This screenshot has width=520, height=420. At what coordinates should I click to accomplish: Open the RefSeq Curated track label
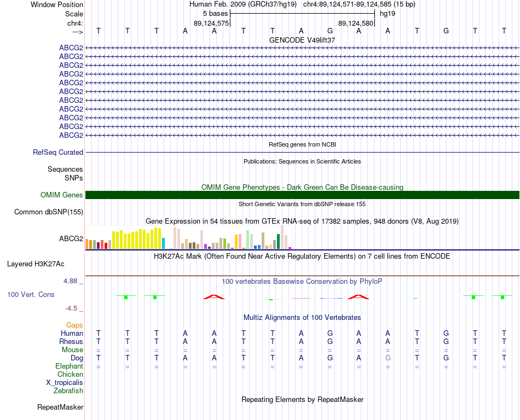[57, 153]
